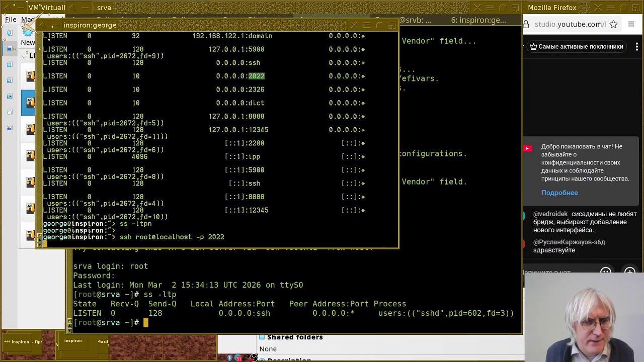Click the [::1]:2200 listening entry
This screenshot has width=644, height=362.
coord(245,143)
